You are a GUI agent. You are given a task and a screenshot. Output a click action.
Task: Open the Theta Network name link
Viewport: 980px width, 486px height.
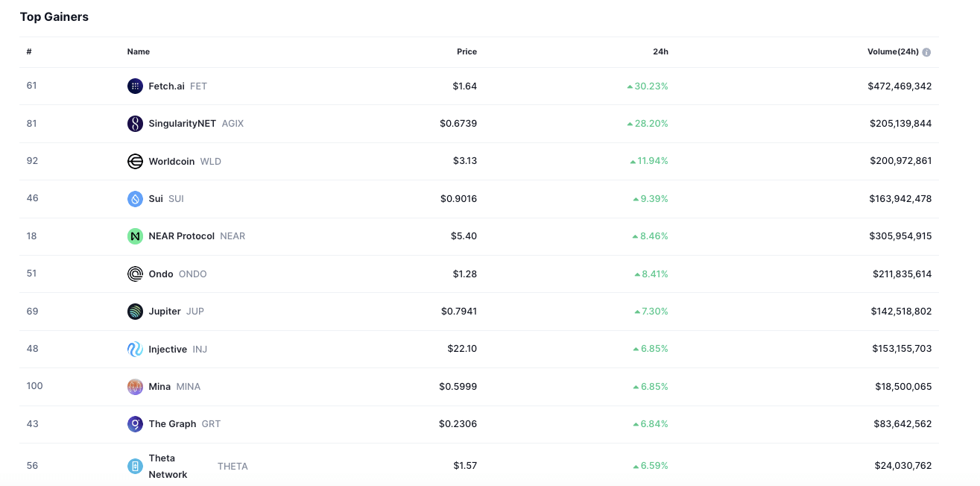coord(167,467)
